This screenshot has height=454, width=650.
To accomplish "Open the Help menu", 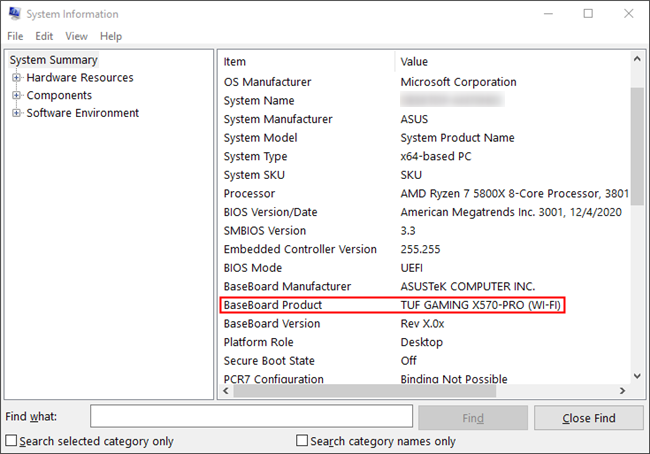I will click(110, 36).
